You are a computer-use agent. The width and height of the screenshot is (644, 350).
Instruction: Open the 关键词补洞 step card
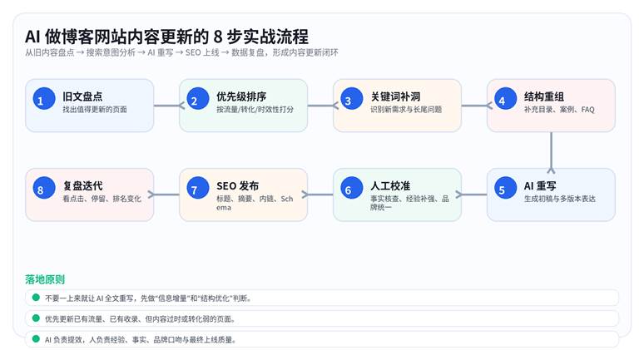point(397,106)
